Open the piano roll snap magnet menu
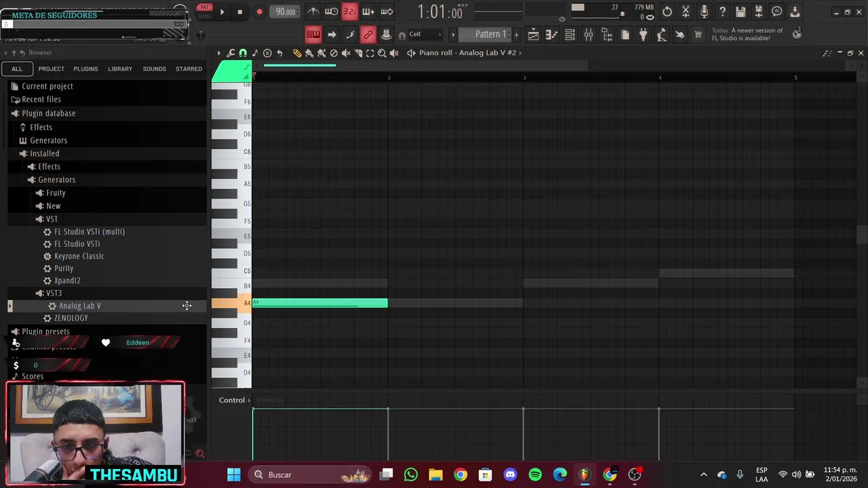This screenshot has width=868, height=488. (x=243, y=53)
